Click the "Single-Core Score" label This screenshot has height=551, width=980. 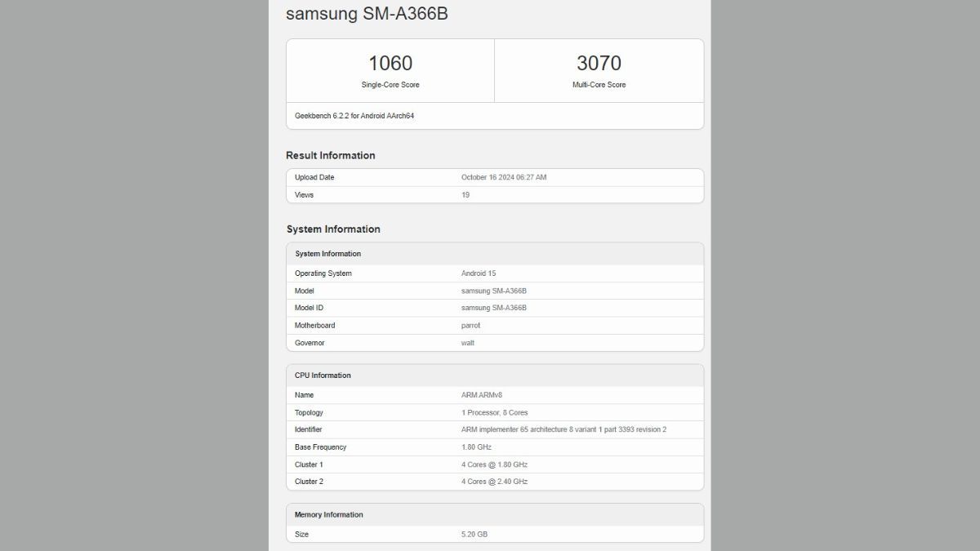click(x=390, y=85)
